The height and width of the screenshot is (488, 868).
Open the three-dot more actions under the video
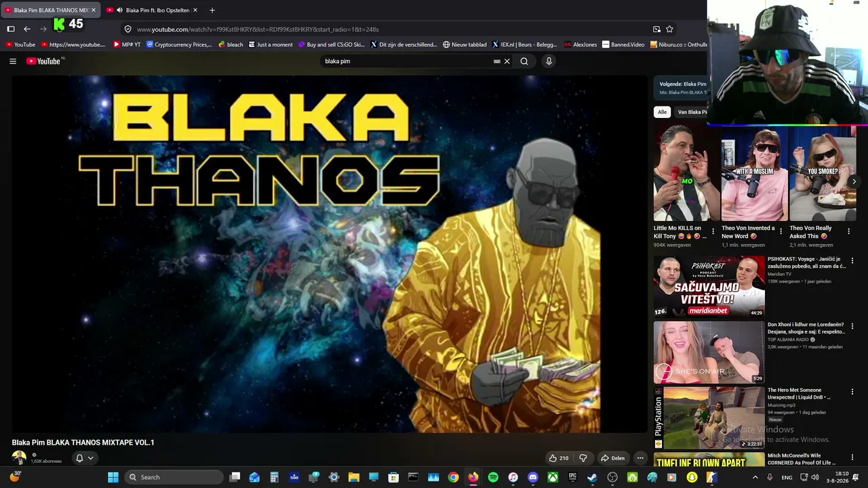pos(639,458)
